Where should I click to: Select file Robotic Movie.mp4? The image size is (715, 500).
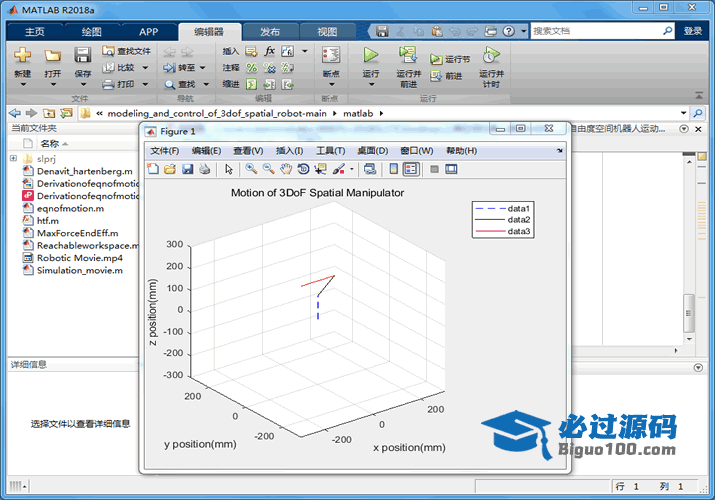tap(80, 258)
